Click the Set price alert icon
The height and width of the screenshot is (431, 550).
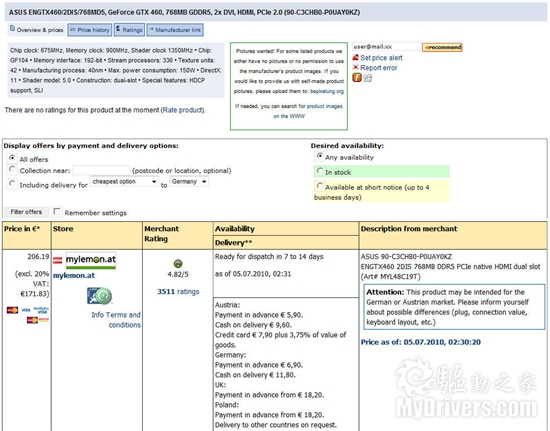pos(355,57)
